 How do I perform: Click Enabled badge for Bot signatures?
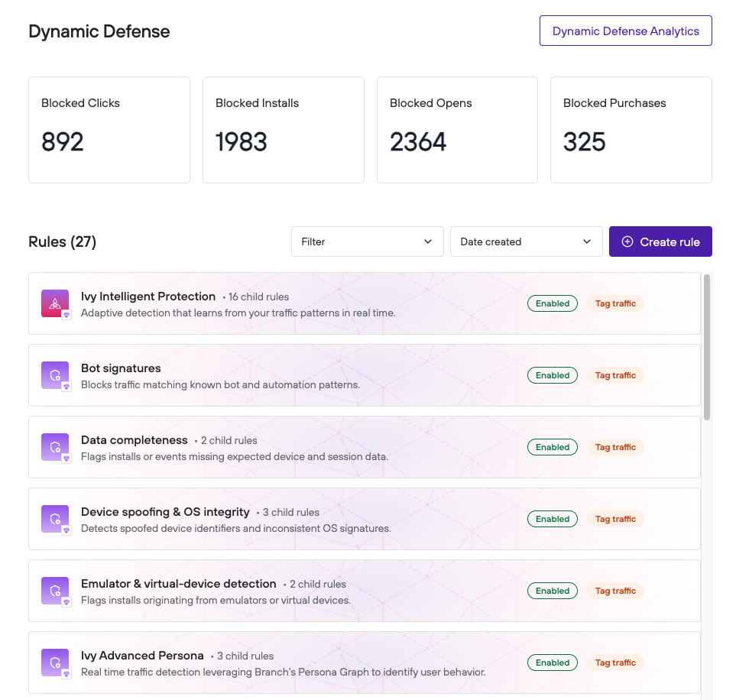coord(552,375)
